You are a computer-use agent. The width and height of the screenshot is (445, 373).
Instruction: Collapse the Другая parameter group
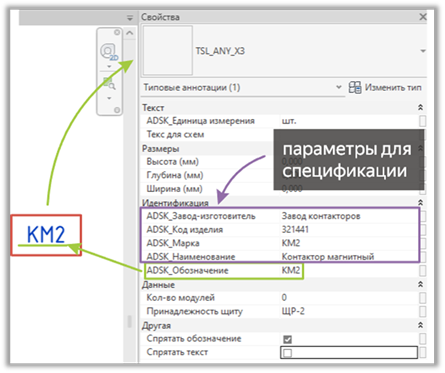[420, 325]
